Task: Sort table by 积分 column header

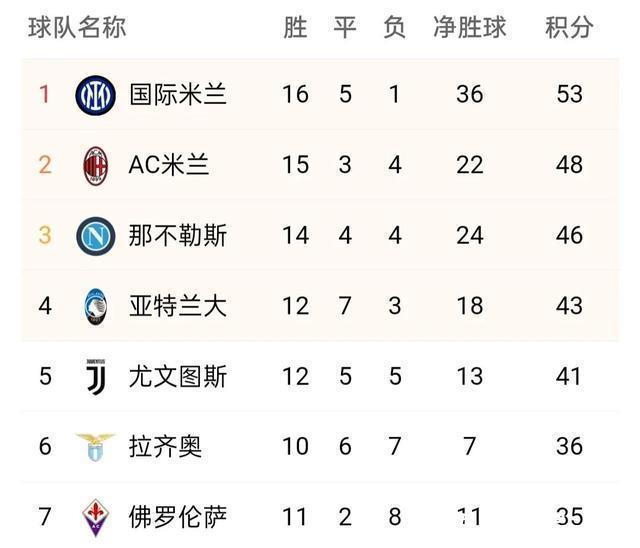Action: 569,27
